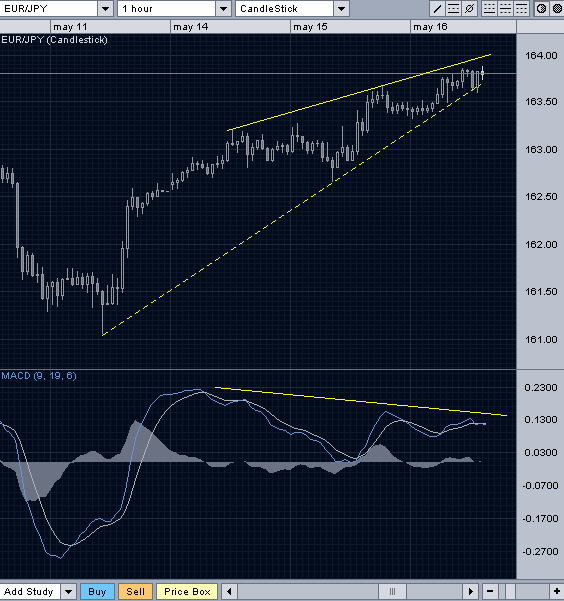Select the trend line drawing tool
This screenshot has height=601, width=564.
[437, 8]
